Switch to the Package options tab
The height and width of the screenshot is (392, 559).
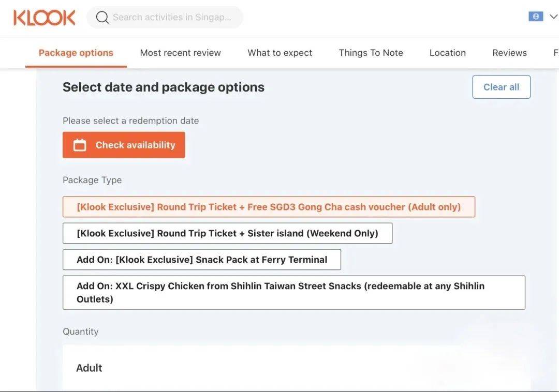coord(76,53)
